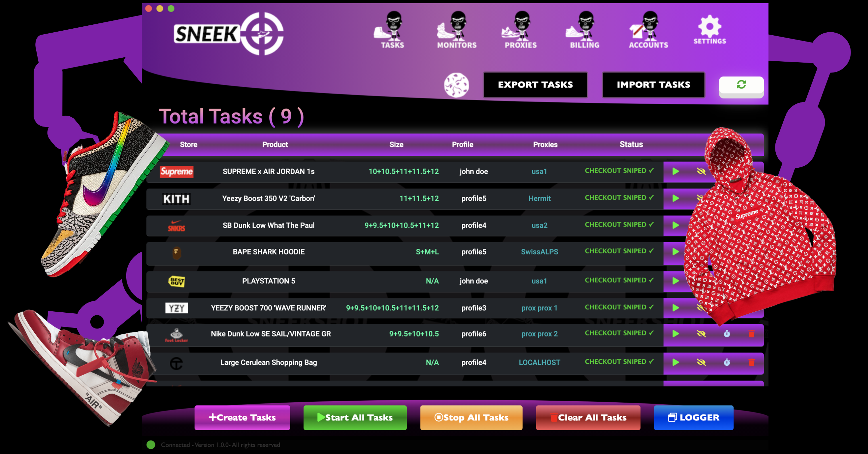Toggle visibility on Nike Dunk Low SE task
868x454 pixels.
701,334
